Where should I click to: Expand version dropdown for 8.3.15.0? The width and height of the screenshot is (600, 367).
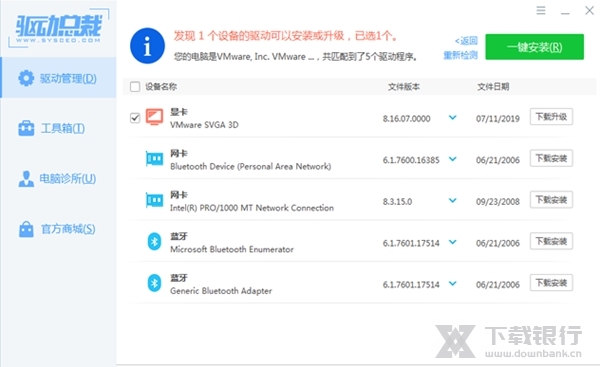coord(453,201)
